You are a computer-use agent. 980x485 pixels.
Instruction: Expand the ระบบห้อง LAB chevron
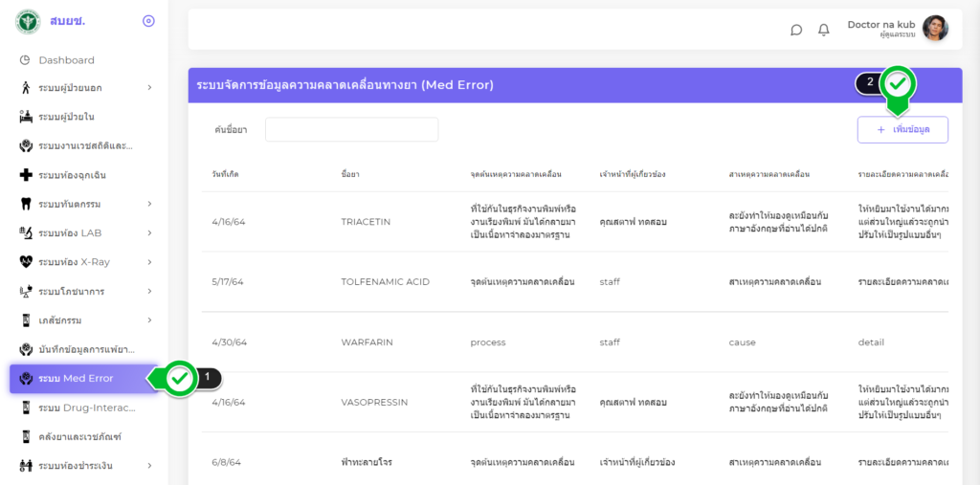point(149,232)
